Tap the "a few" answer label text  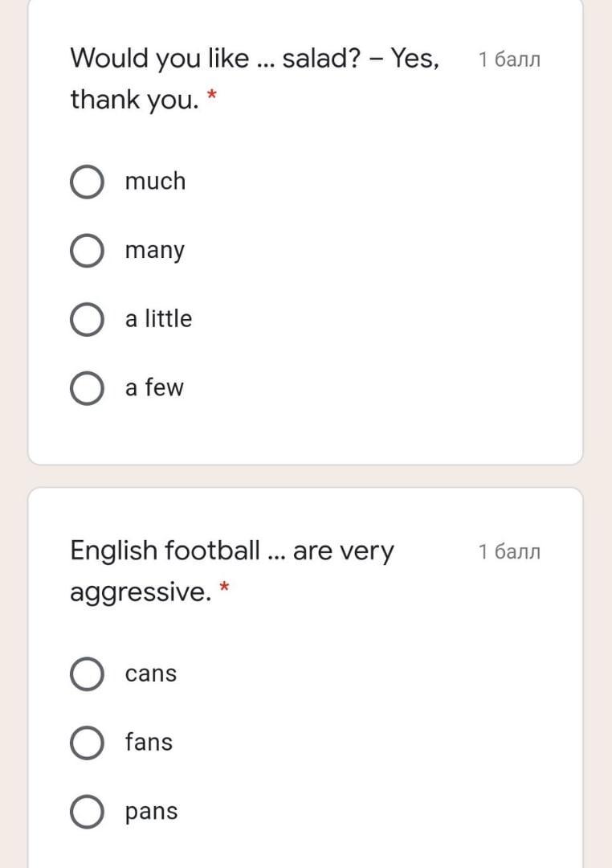pos(154,388)
